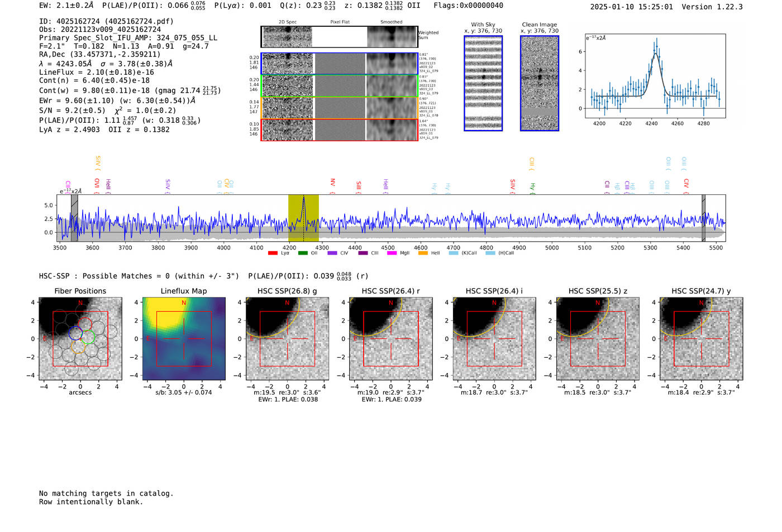Click the S/N = 9.2(±0.5) line
Image resolution: width=782 pixels, height=532 pixels.
(72, 110)
